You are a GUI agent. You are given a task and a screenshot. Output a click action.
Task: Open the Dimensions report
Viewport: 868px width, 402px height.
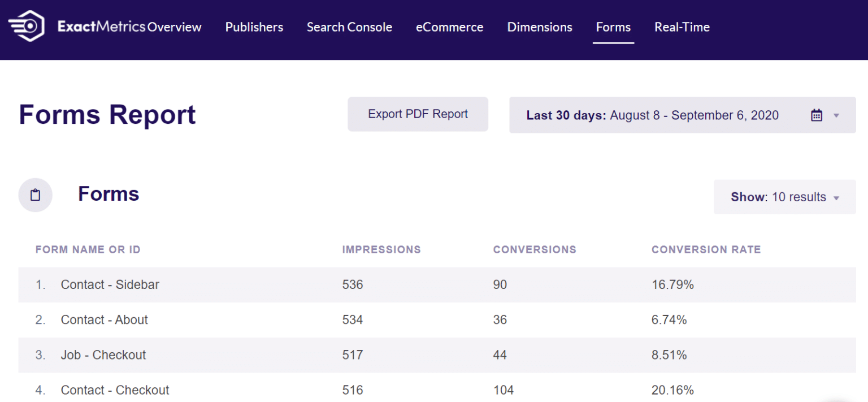click(539, 27)
